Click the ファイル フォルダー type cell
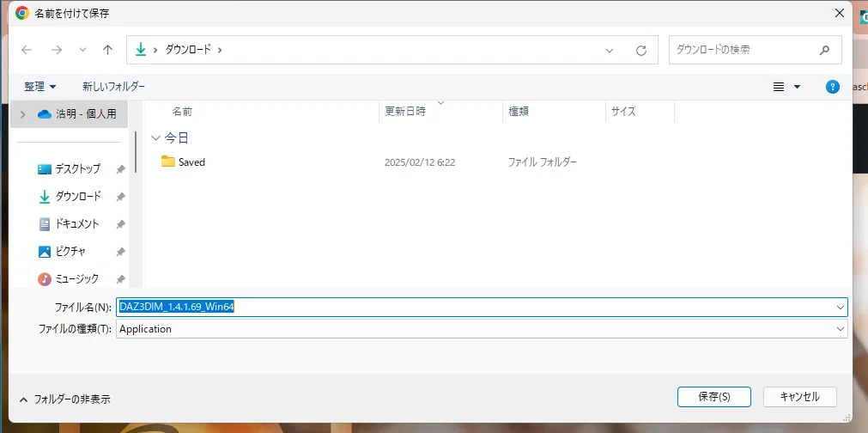Screen dimensions: 868x433 pos(543,162)
